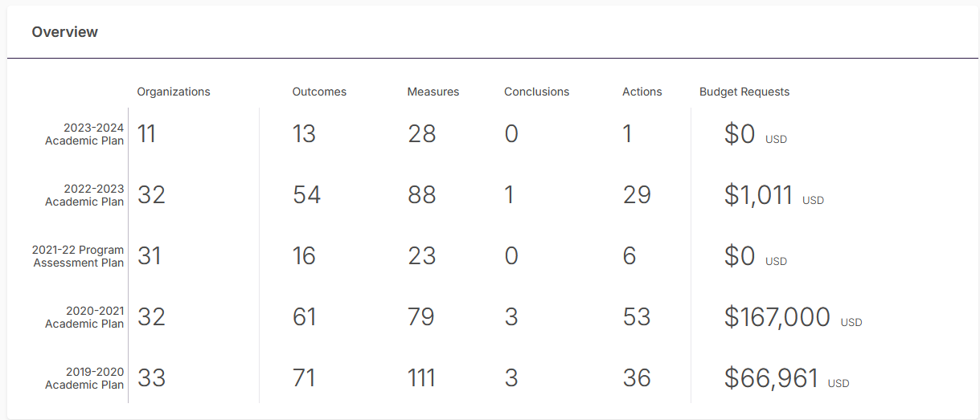The image size is (980, 420).
Task: Click the Organizations column header
Action: pyautogui.click(x=174, y=92)
